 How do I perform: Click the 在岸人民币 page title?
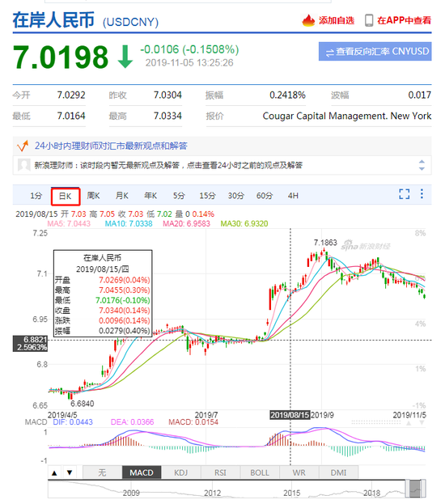pos(53,20)
